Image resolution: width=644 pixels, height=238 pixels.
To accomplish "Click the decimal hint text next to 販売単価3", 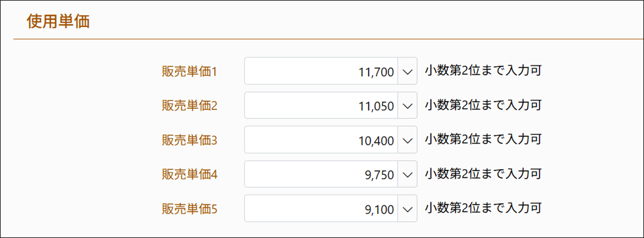I will coord(483,139).
